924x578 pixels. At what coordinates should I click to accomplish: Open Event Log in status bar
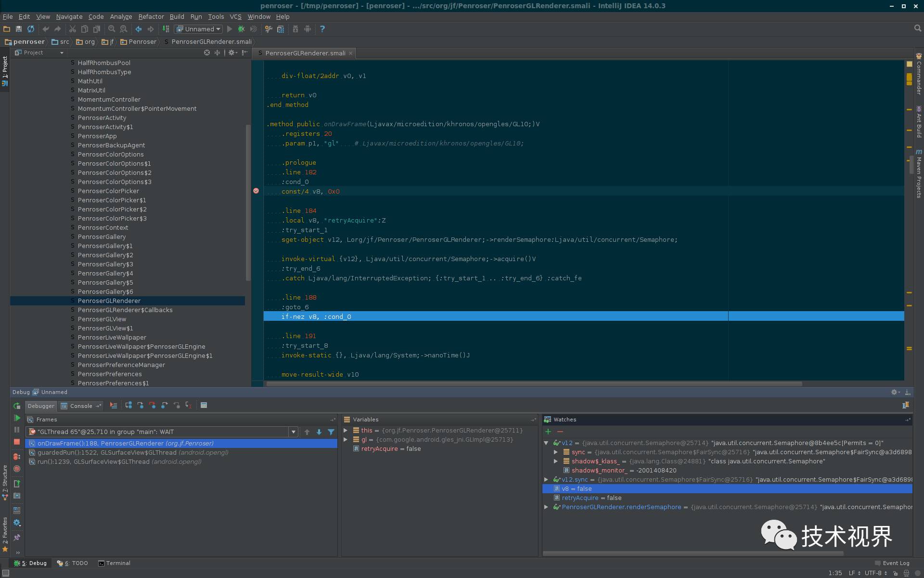click(x=895, y=563)
